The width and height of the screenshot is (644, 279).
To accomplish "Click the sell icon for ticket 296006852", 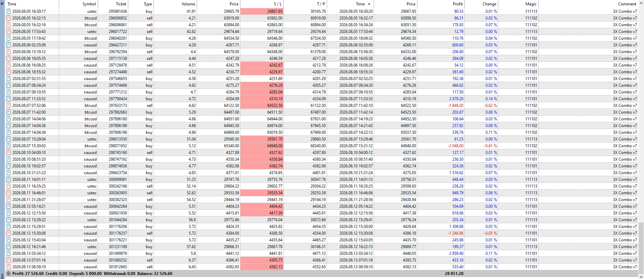I will click(9, 18).
